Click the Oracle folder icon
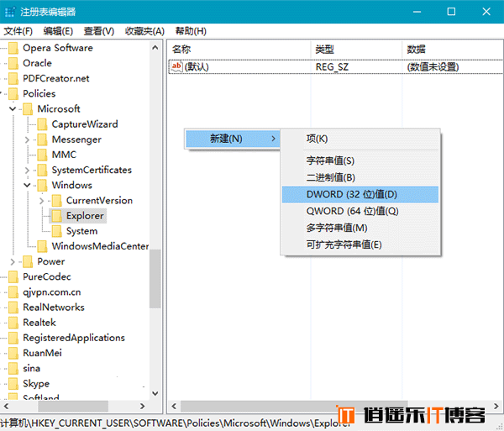This screenshot has width=504, height=431. 13,63
